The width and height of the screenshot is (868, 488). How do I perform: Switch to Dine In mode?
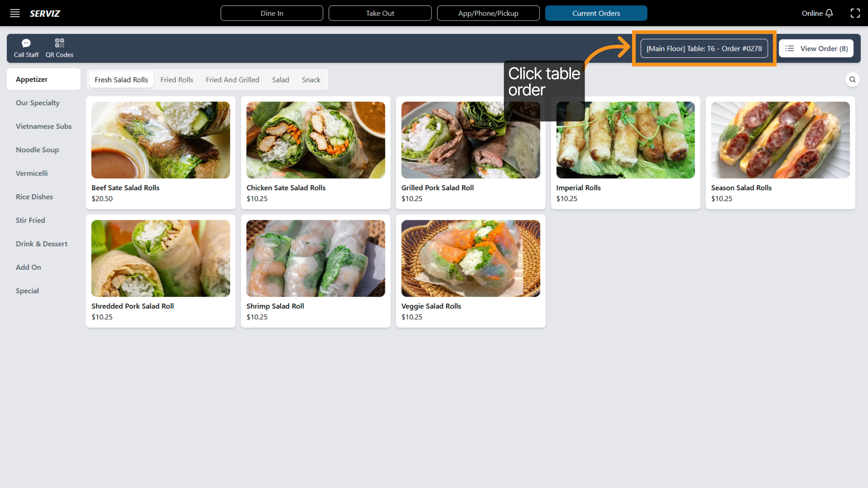pos(272,13)
